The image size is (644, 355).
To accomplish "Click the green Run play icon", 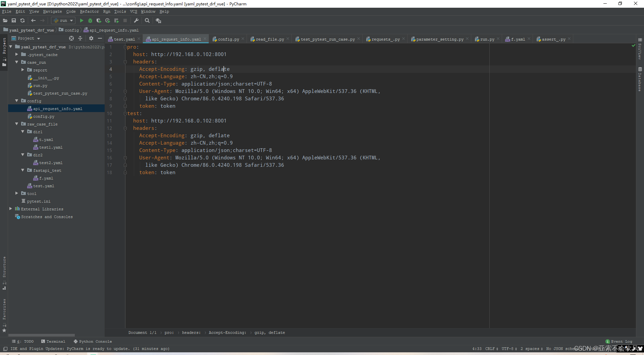I will 82,20.
